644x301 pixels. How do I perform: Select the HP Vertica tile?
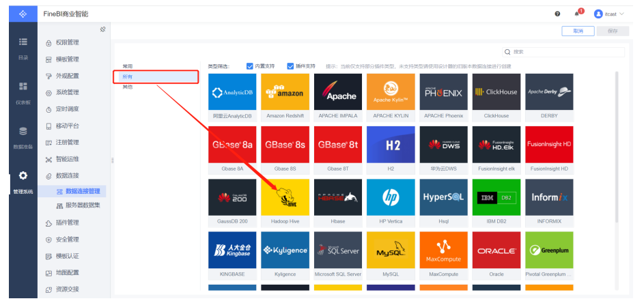click(x=391, y=203)
